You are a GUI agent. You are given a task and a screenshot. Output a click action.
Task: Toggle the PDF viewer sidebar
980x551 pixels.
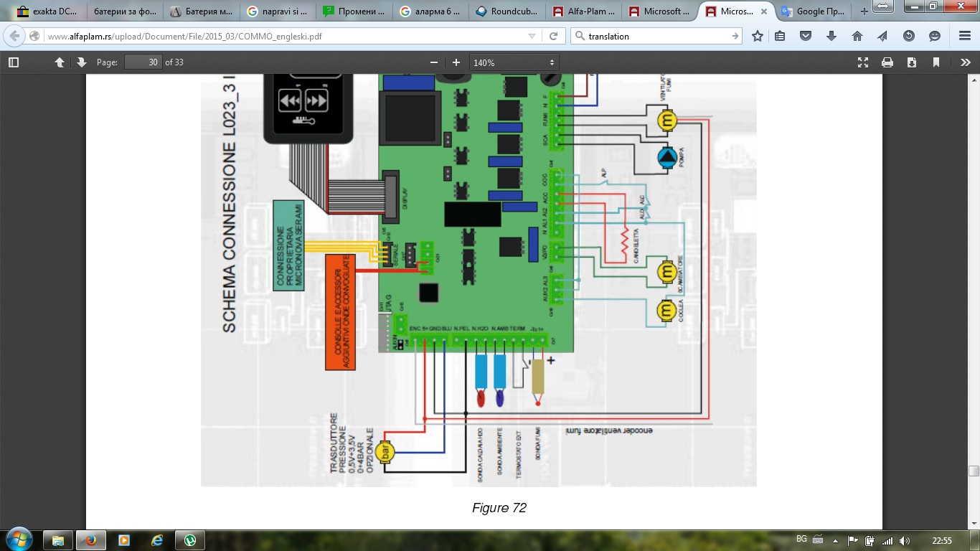(14, 62)
